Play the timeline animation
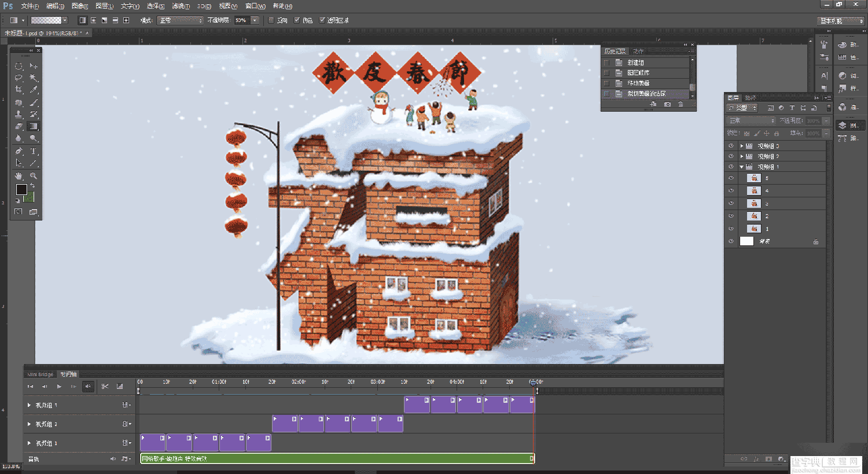This screenshot has height=474, width=868. pos(59,386)
